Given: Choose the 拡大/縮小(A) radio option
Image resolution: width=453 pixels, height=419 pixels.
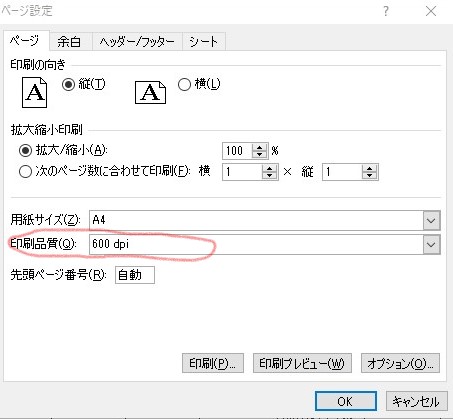Looking at the screenshot, I should 25,151.
